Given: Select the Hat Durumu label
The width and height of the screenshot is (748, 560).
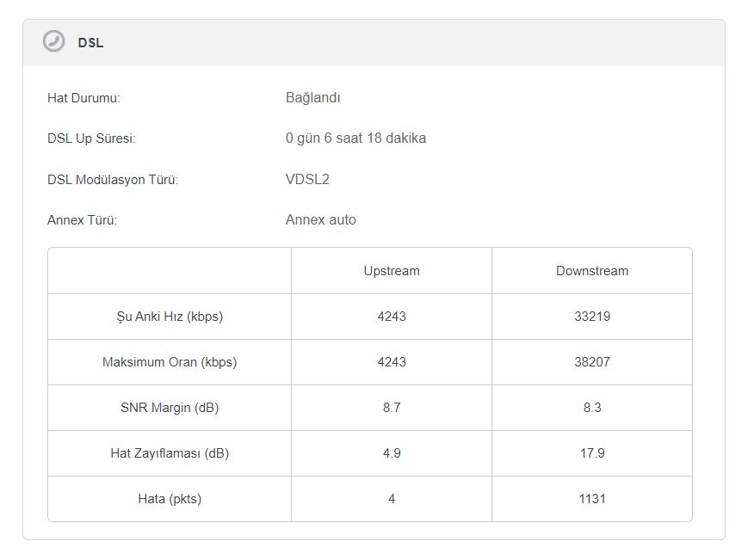Looking at the screenshot, I should point(83,98).
